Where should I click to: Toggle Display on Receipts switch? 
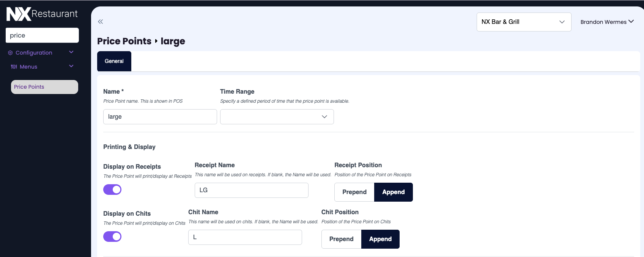(112, 190)
